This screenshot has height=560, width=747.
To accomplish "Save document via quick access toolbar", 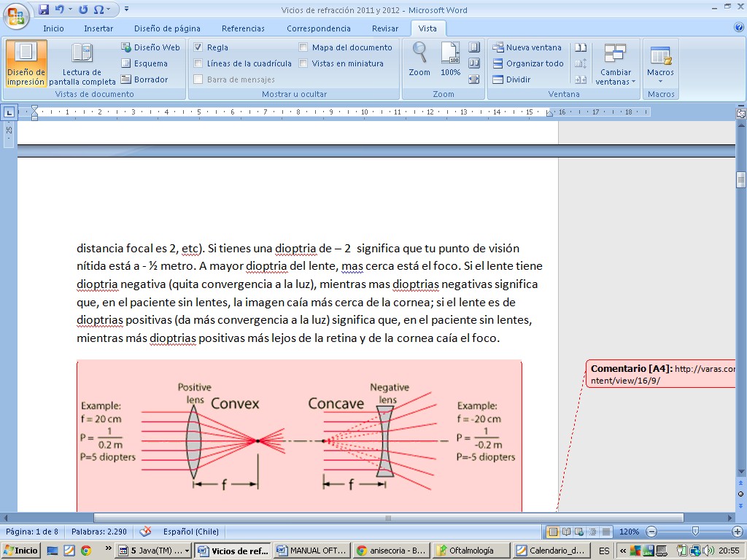I will point(44,9).
